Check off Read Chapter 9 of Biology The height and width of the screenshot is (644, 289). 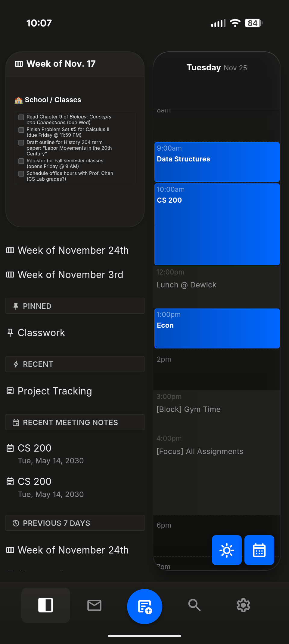point(21,117)
